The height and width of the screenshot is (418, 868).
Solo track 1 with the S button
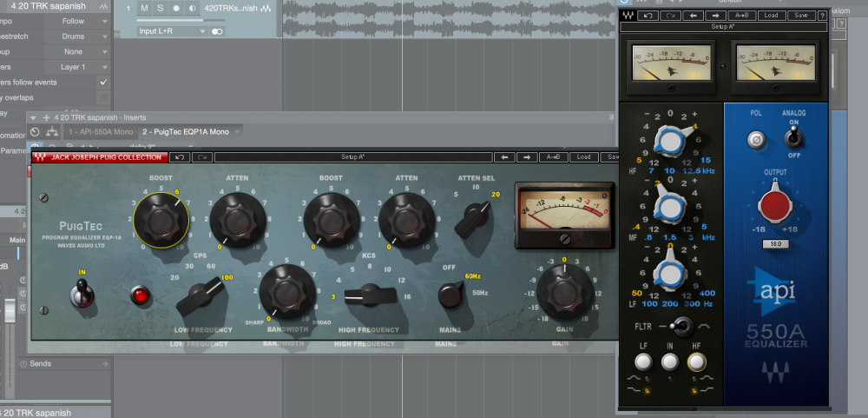click(160, 8)
